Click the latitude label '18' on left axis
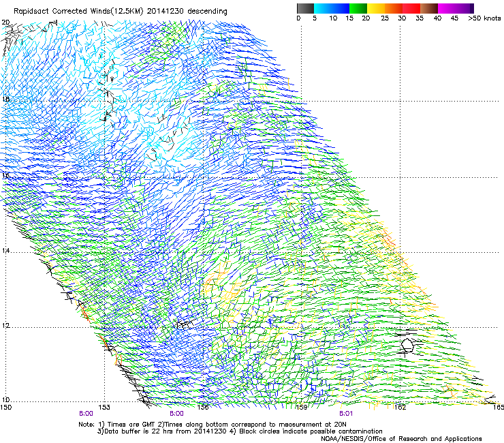This screenshot has height=443, width=504. click(x=5, y=99)
